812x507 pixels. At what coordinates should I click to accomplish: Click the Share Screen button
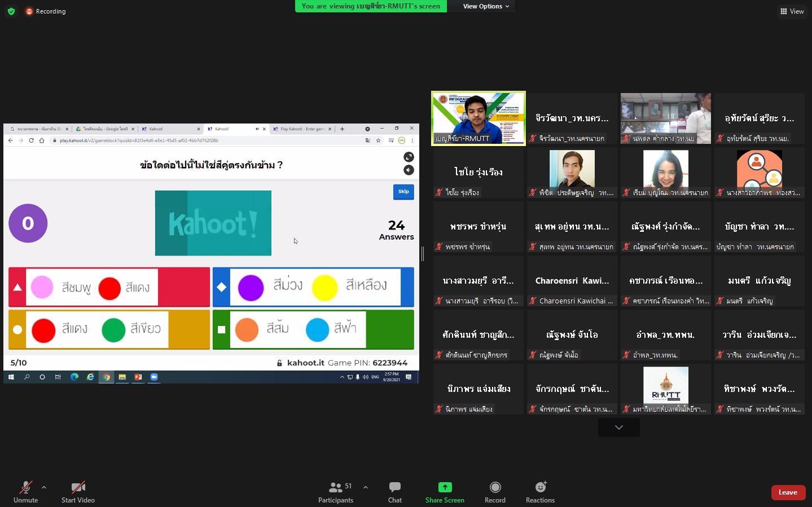click(445, 492)
